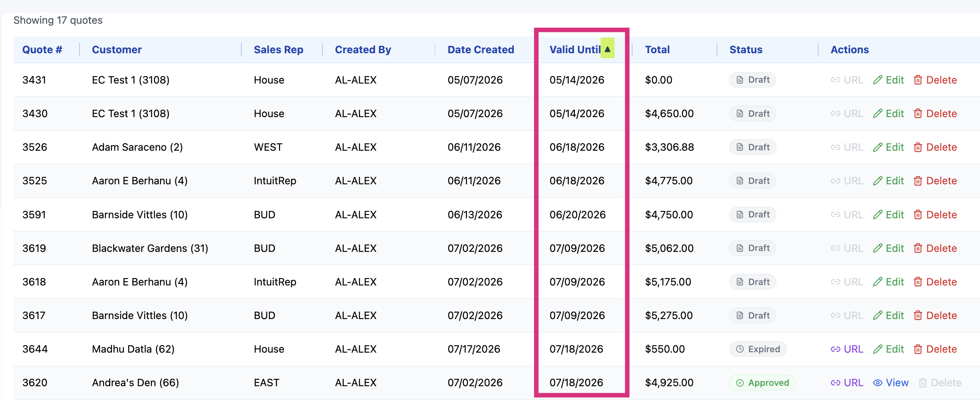Sort by Date Created column header

coord(481,50)
